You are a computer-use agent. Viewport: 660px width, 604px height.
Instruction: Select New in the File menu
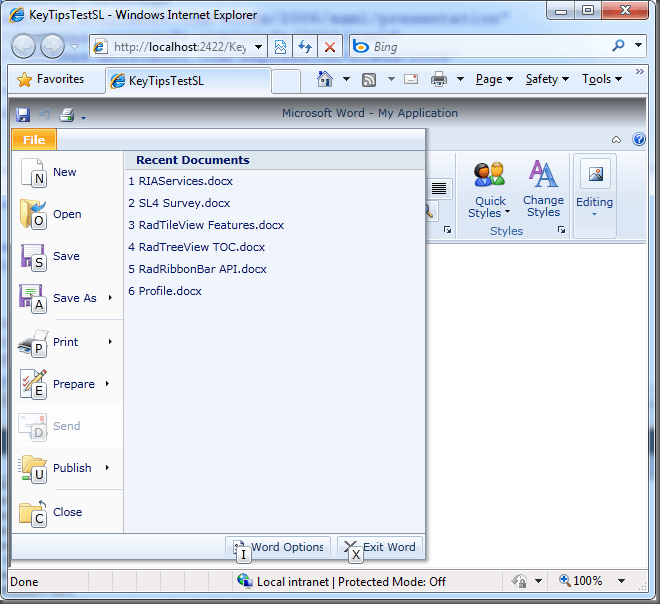tap(67, 172)
